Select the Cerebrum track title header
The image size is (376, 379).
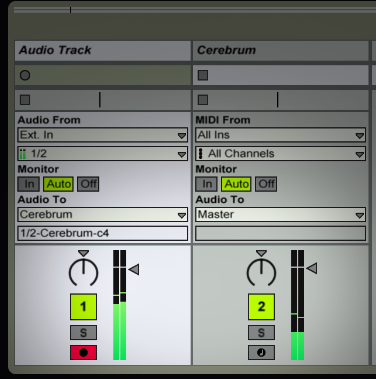tap(281, 51)
